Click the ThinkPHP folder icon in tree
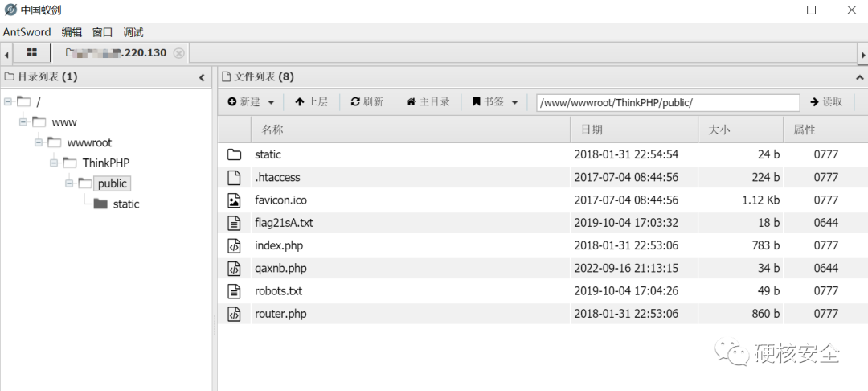 [x=70, y=163]
